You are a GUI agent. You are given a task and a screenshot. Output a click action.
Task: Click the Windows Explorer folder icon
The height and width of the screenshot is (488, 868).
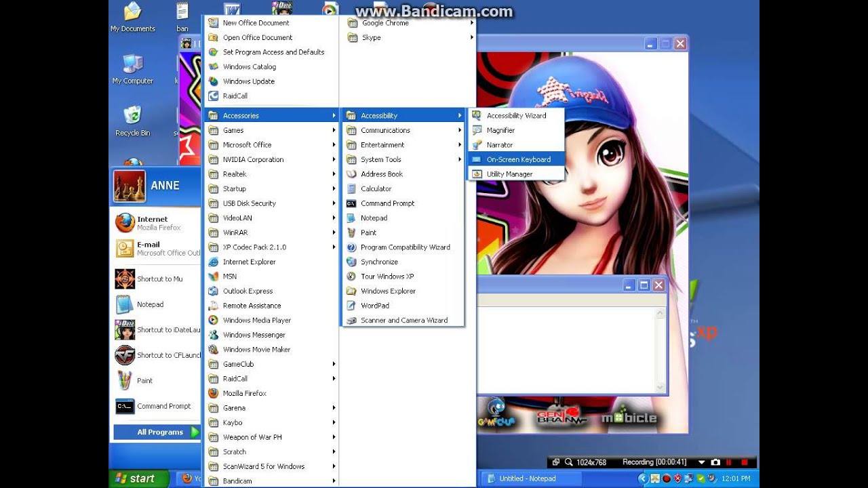351,291
